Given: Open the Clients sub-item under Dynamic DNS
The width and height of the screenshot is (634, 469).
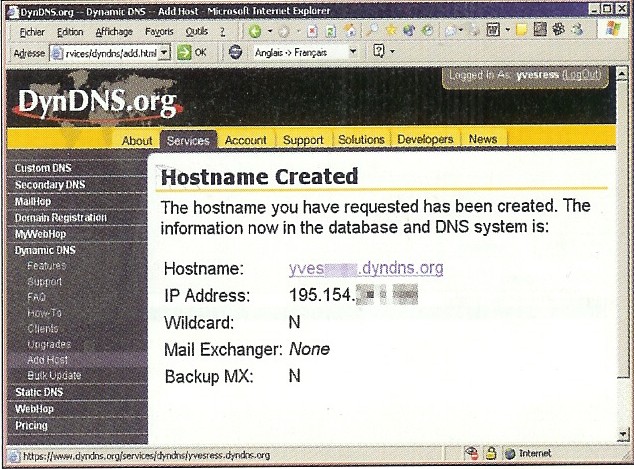Looking at the screenshot, I should coord(43,329).
